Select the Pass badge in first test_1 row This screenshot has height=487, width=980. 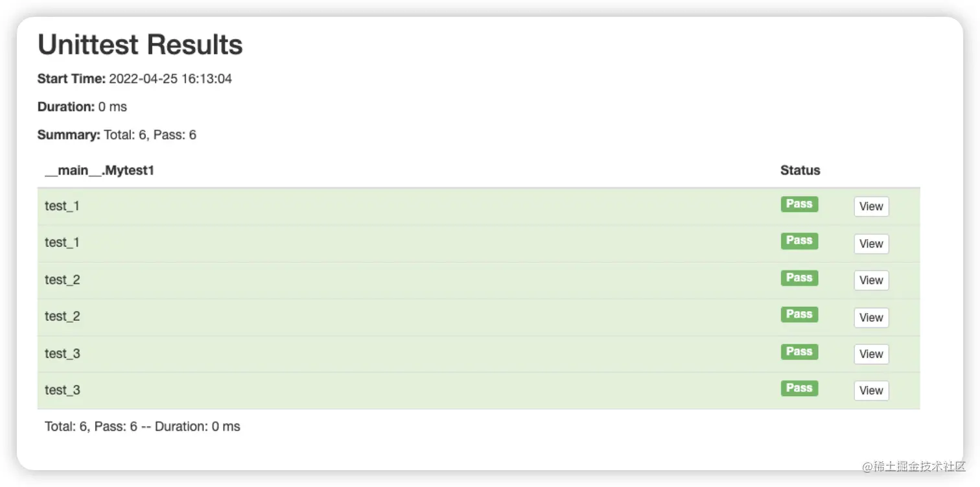tap(799, 204)
